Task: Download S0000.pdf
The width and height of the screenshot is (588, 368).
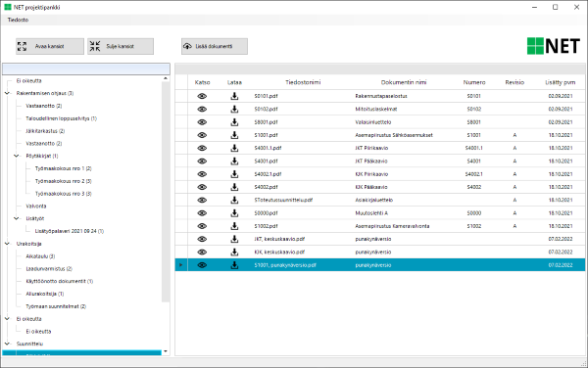Action: [234, 213]
